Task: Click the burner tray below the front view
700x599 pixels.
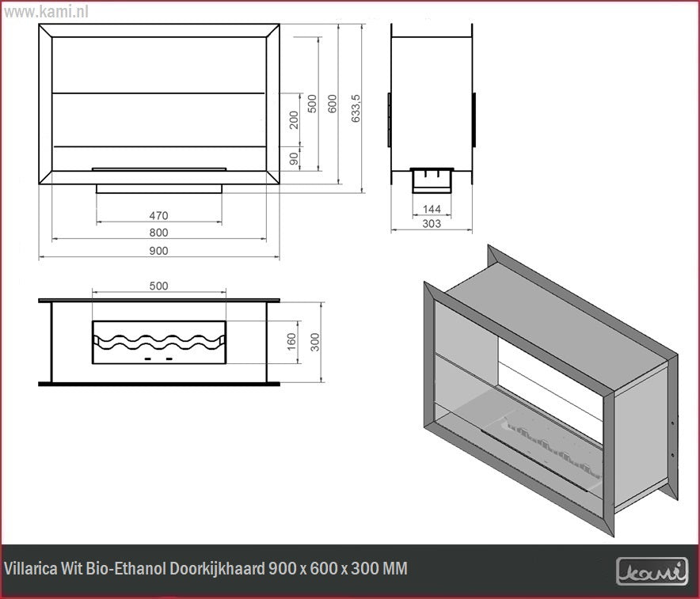Action: (x=159, y=189)
